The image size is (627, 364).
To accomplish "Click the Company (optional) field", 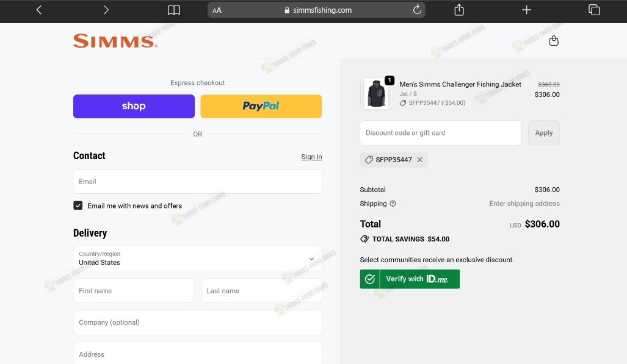I will coord(198,323).
